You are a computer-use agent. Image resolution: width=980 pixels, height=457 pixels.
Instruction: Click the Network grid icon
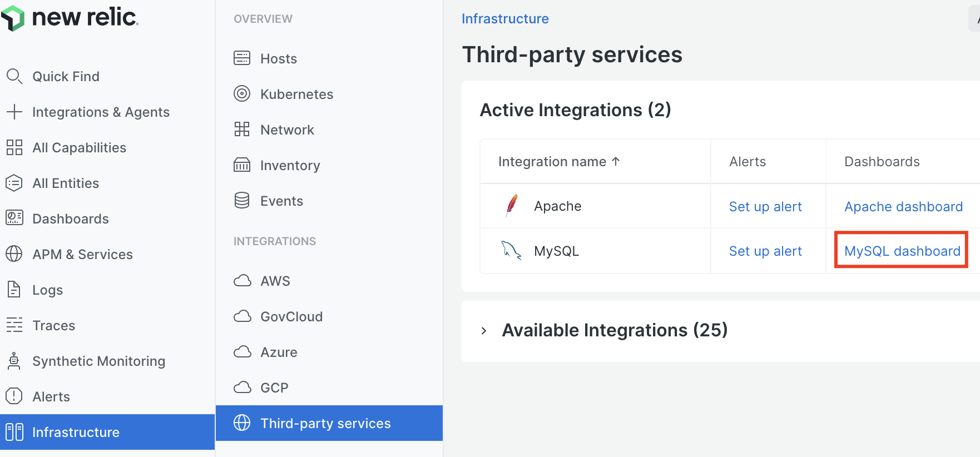(242, 129)
